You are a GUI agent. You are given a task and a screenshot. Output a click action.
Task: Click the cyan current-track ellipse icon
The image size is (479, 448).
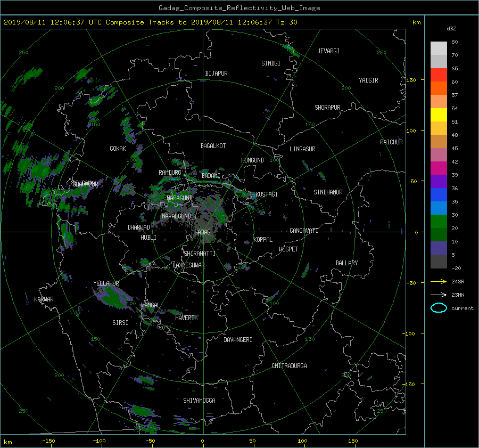pos(439,308)
